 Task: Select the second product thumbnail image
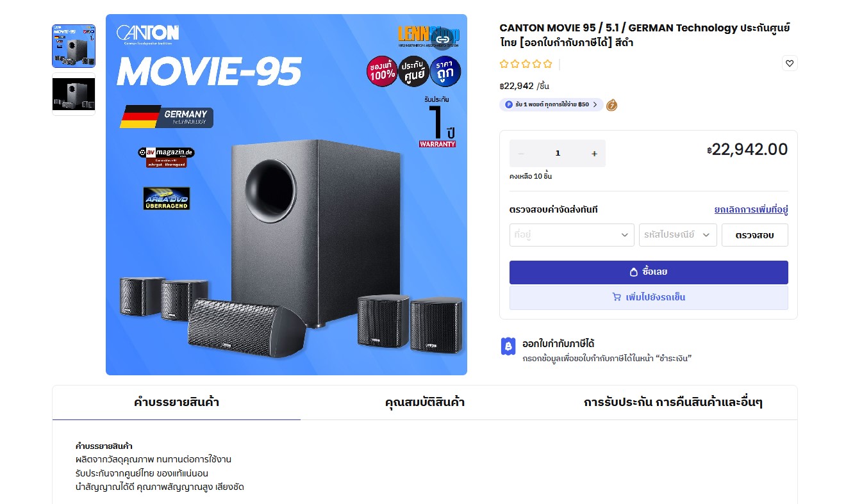tap(74, 94)
